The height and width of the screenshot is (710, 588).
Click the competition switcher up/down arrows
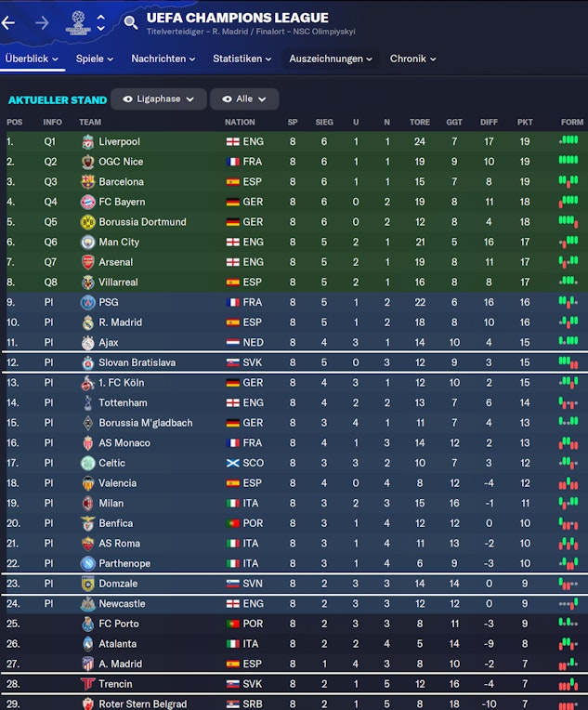100,22
